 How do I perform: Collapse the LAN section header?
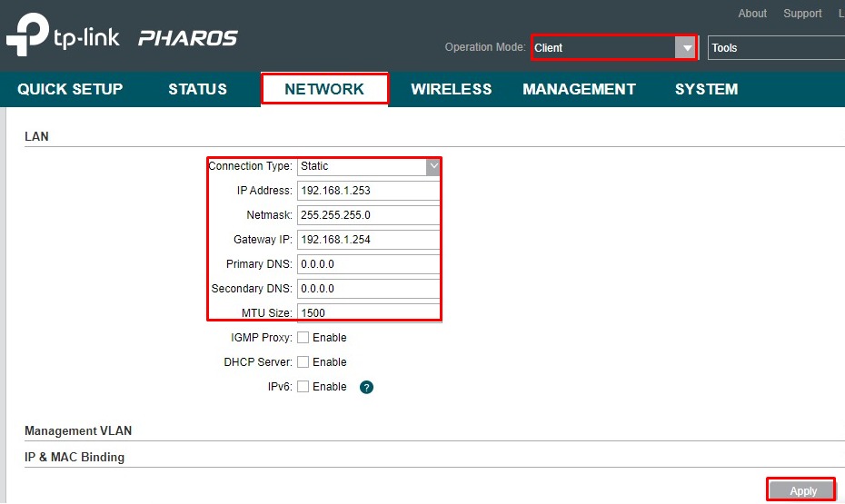tap(36, 137)
